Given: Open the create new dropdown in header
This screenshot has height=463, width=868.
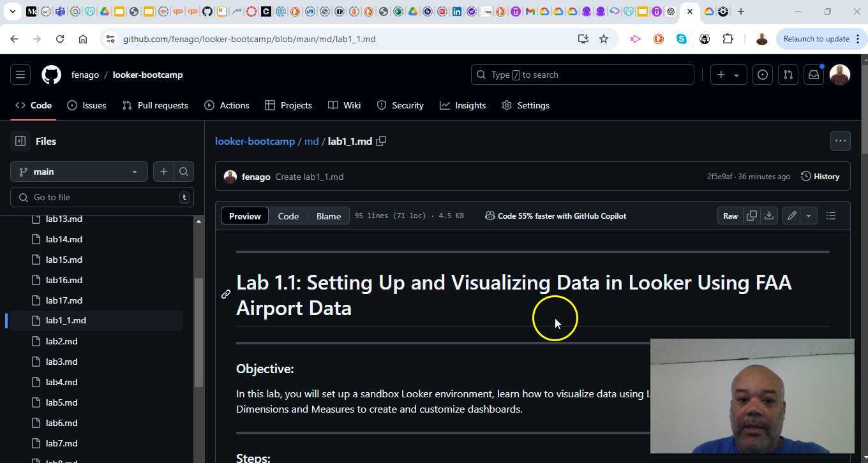Looking at the screenshot, I should click(727, 75).
